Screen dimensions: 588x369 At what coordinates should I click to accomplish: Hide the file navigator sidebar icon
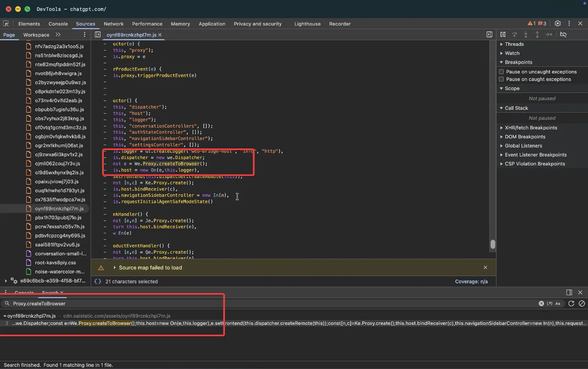[x=97, y=35]
